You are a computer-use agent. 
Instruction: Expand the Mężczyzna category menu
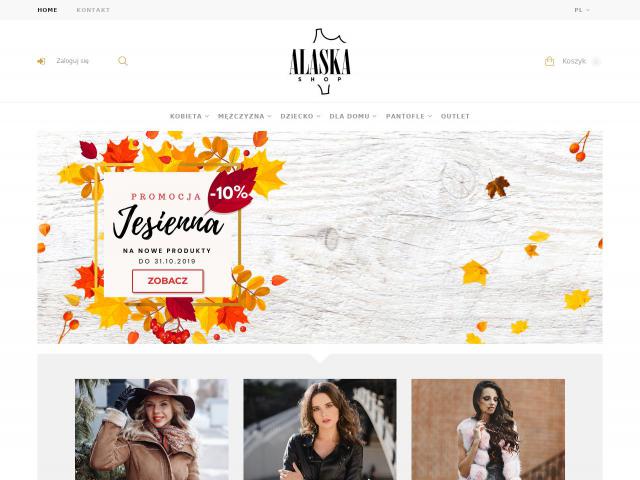[x=244, y=116]
